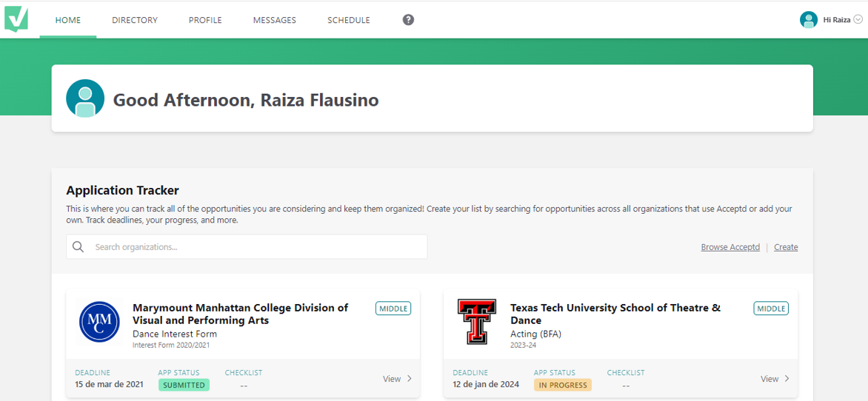Go to the Directory tab
The image size is (868, 401).
pos(135,20)
